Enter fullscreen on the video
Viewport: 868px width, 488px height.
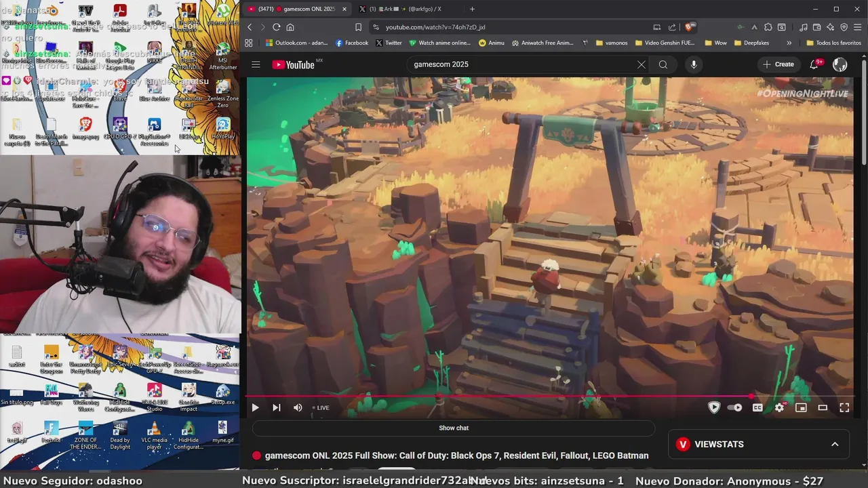(844, 407)
